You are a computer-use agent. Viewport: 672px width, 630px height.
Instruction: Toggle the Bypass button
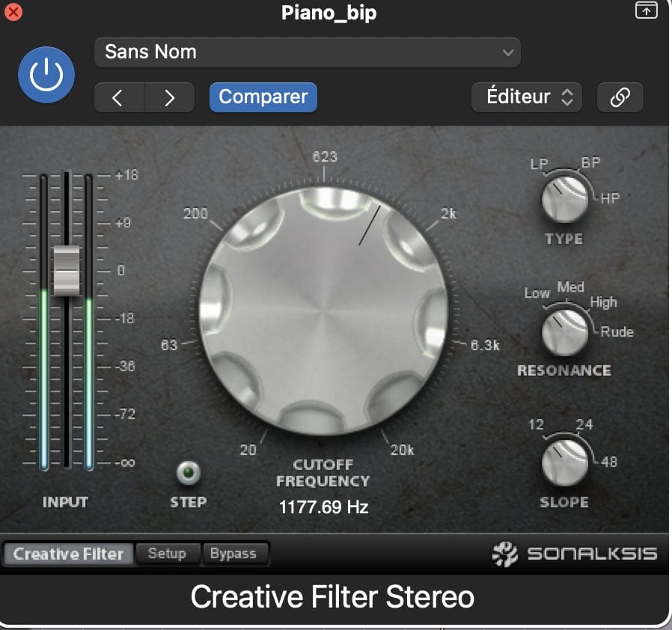coord(233,554)
